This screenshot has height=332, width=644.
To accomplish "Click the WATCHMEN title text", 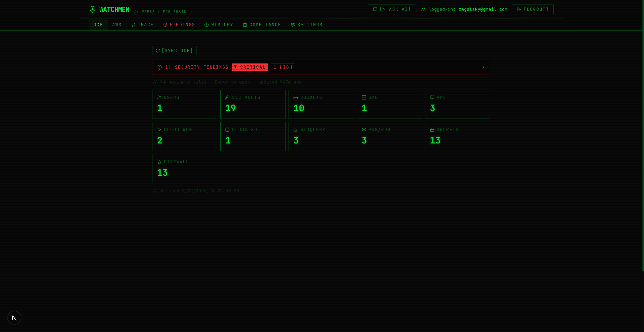I will click(x=114, y=10).
